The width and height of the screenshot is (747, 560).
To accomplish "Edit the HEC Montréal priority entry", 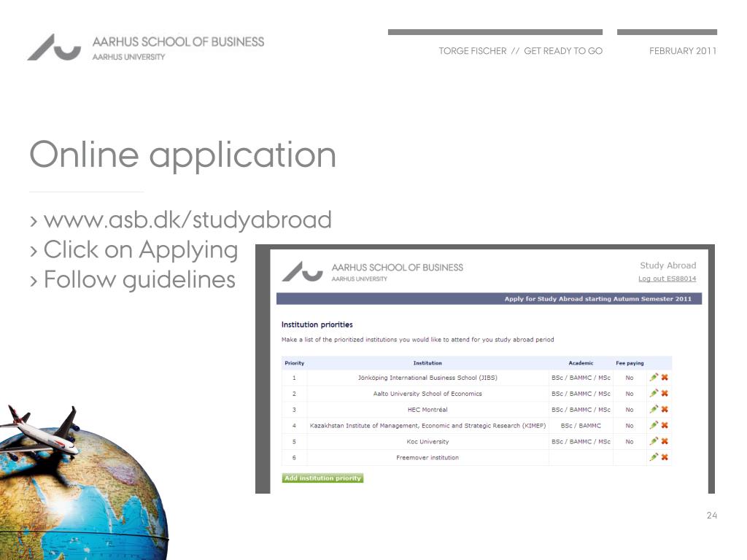I will [x=654, y=409].
